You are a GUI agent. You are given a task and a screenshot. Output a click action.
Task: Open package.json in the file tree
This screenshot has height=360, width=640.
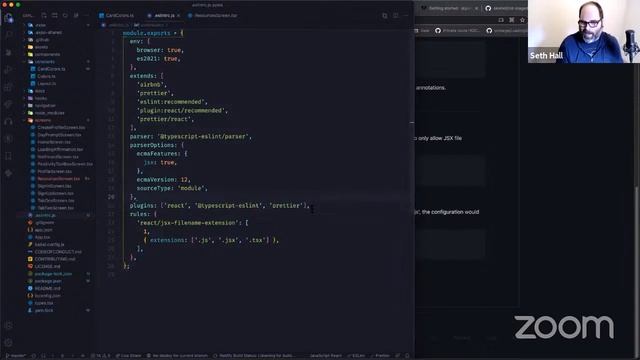48,281
